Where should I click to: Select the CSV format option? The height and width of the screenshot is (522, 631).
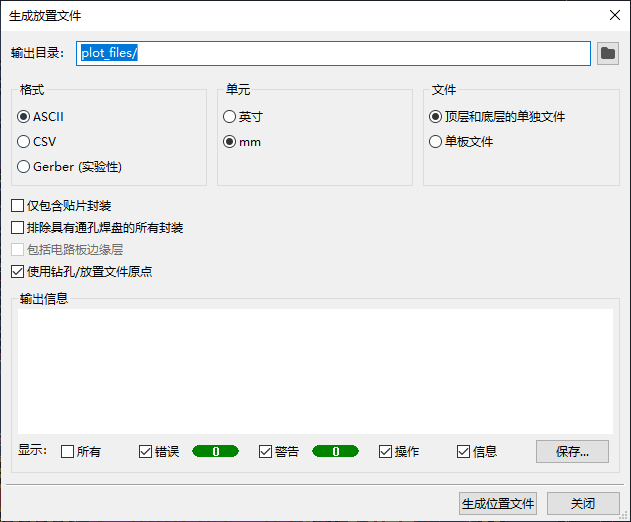(x=24, y=142)
